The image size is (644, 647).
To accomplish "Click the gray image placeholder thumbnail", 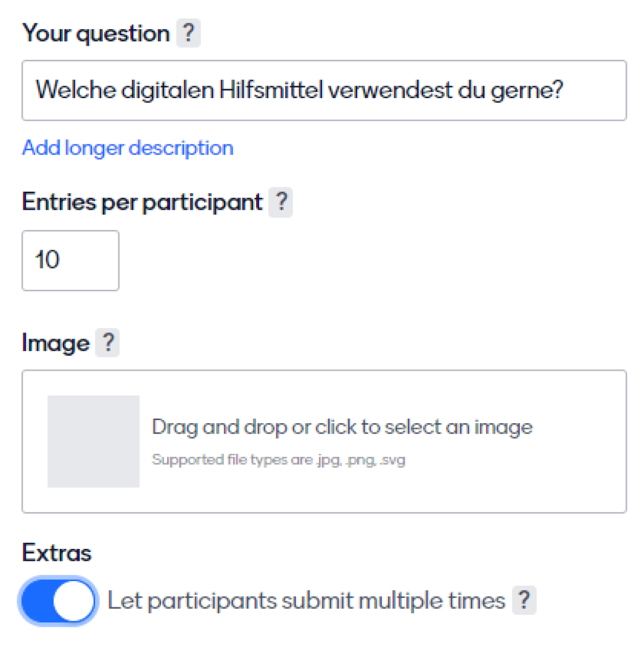I will click(x=94, y=441).
